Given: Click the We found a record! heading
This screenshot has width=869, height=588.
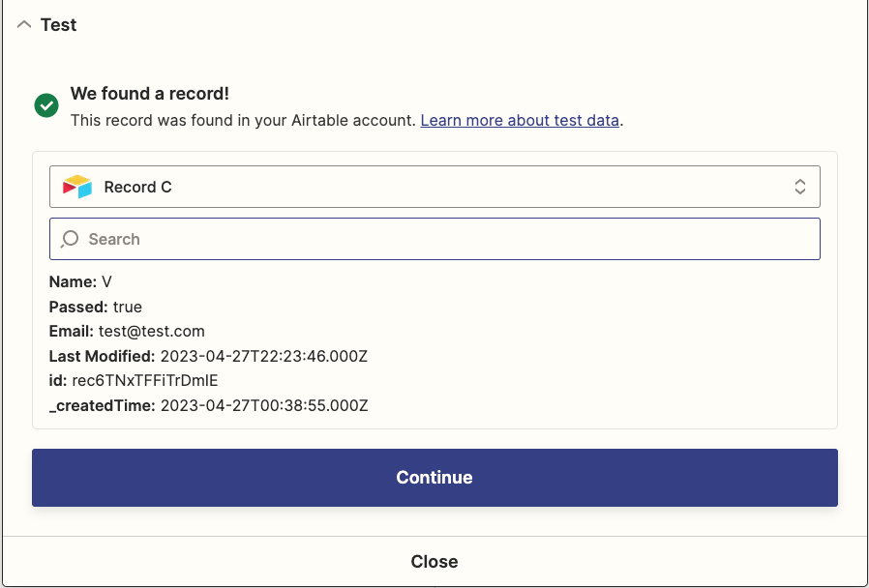Looking at the screenshot, I should tap(150, 94).
